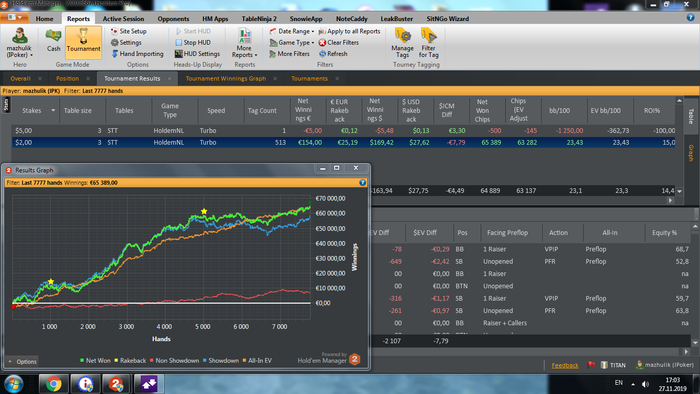Open the SnowieApp tab
Image resolution: width=700 pixels, height=394 pixels.
[x=306, y=19]
